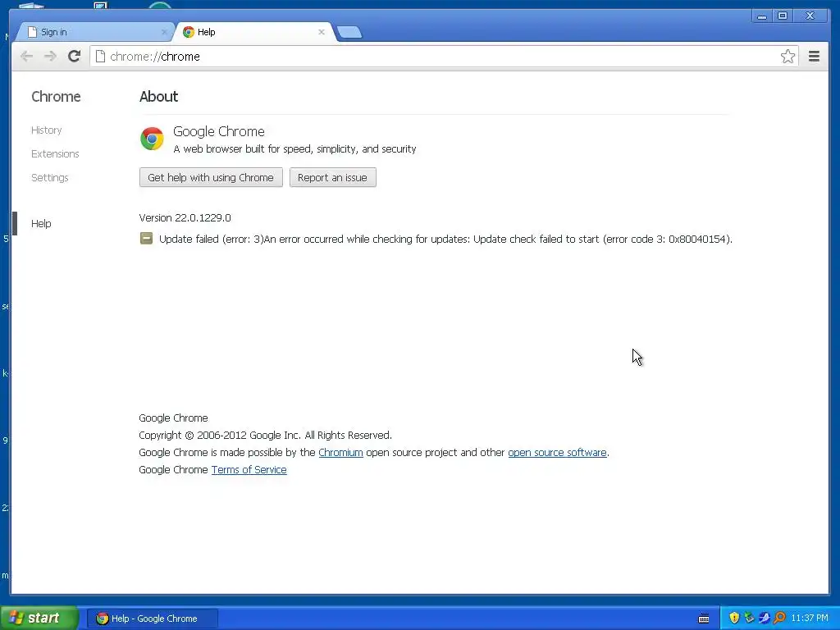Maximize the Chrome window
This screenshot has height=630, width=840.
(782, 16)
